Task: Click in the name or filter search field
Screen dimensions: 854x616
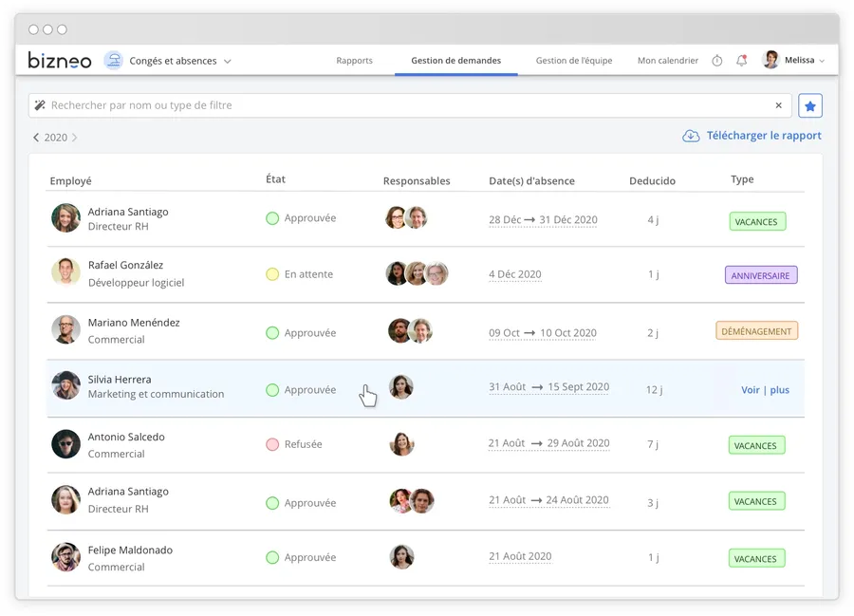Action: pyautogui.click(x=399, y=105)
